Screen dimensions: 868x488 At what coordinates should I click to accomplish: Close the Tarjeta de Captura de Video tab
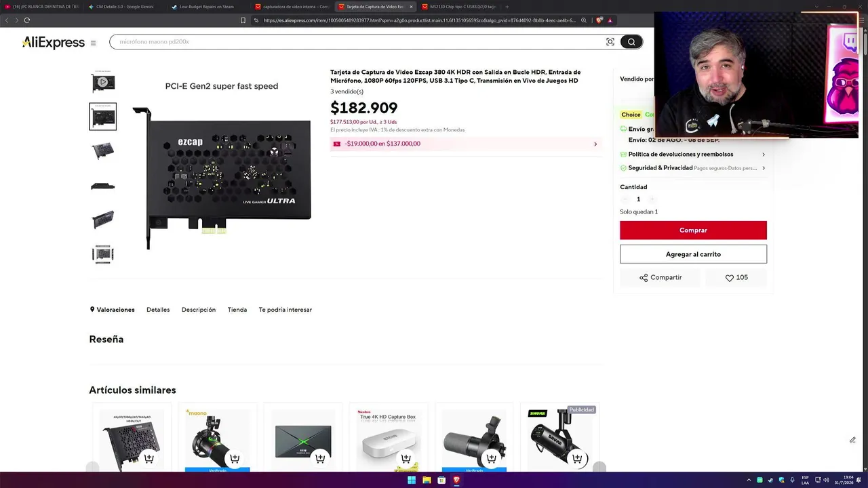tap(411, 7)
